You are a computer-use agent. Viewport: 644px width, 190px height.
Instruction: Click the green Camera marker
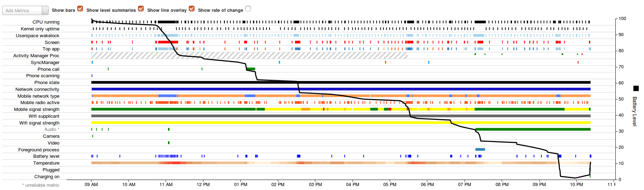pos(93,136)
